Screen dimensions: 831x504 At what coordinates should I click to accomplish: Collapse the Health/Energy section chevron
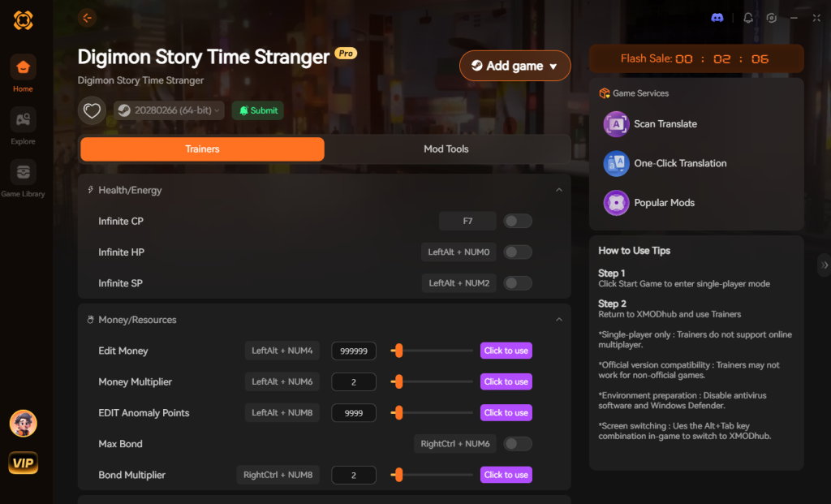pyautogui.click(x=558, y=190)
